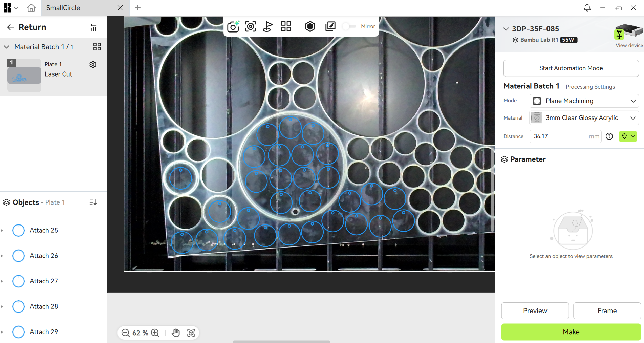Click the Bambu Lab R1 device label
The image size is (644, 343).
point(539,40)
